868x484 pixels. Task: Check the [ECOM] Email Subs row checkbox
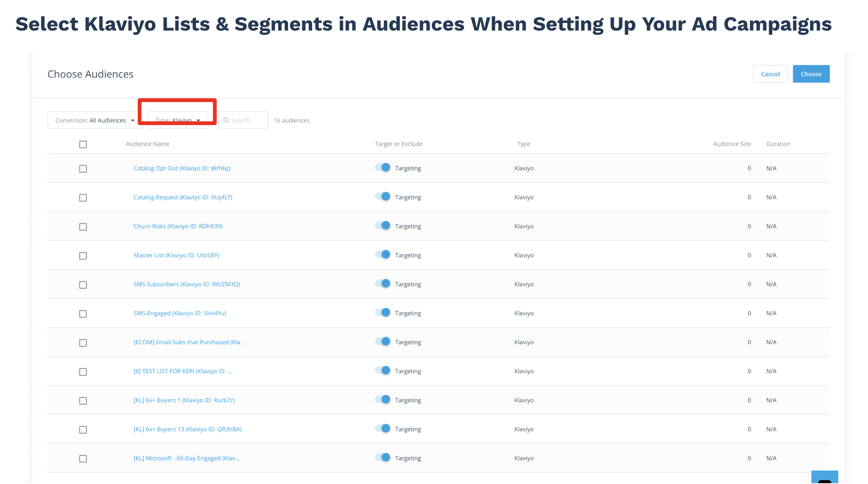(x=83, y=343)
